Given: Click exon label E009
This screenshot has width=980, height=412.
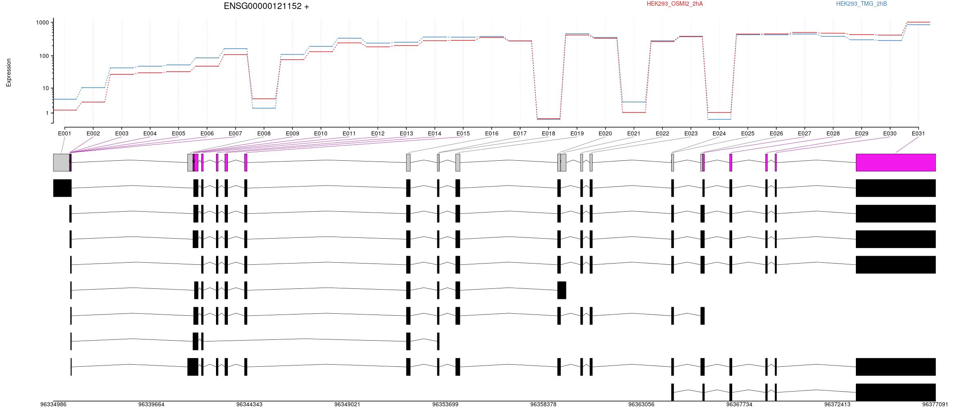Looking at the screenshot, I should coord(292,133).
